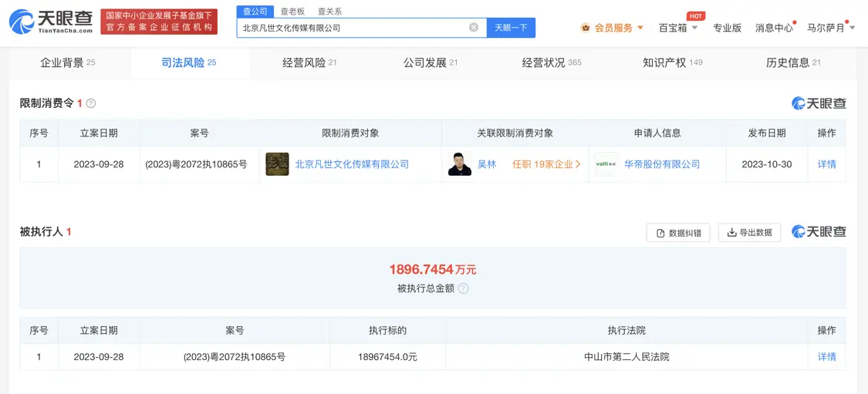
Task: Click the VIP crown icon beside 会员服务
Action: [586, 28]
